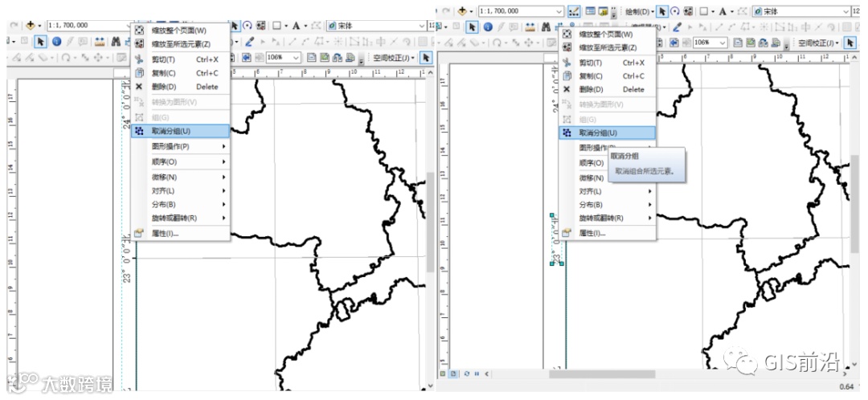Open Catalog window icon in right window
This screenshot has height=400, width=868.
click(603, 11)
